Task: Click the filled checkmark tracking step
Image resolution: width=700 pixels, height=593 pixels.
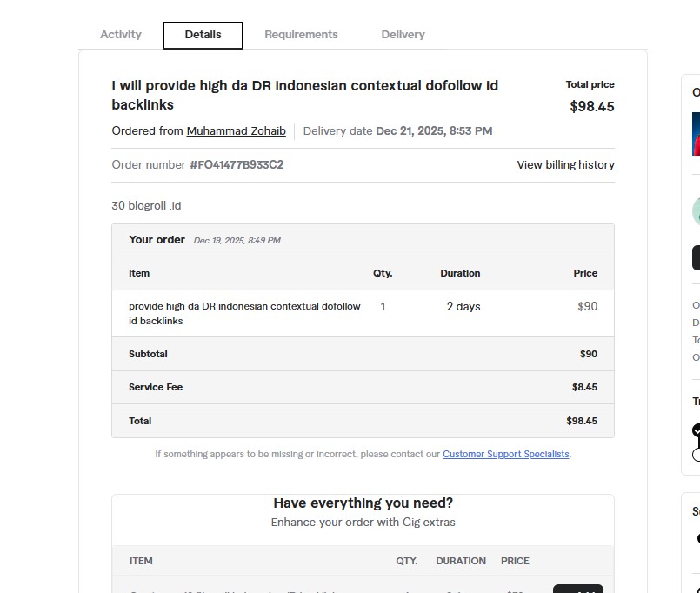Action: point(697,430)
